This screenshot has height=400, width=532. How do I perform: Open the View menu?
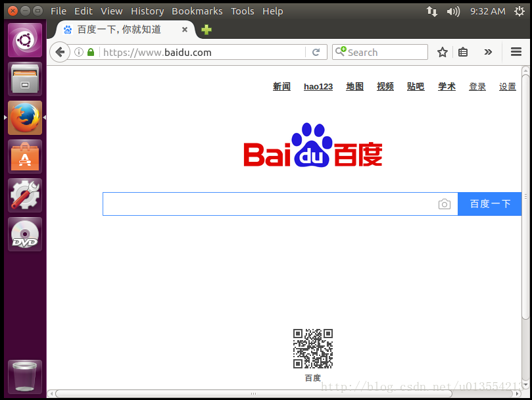111,11
